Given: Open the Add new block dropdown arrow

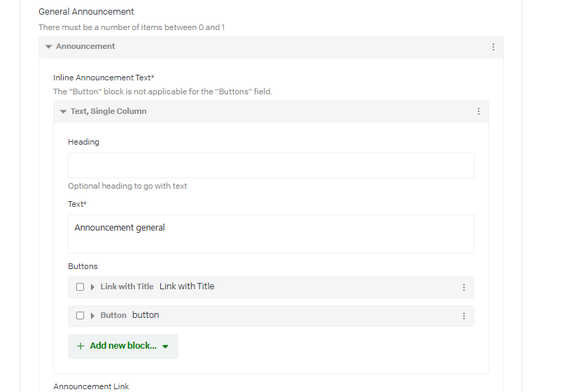Looking at the screenshot, I should (165, 347).
